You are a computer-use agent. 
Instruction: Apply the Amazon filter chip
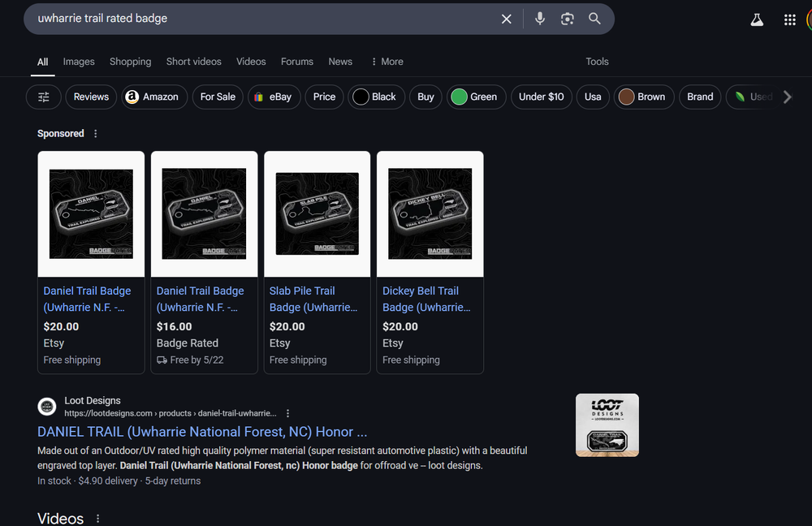(x=154, y=97)
